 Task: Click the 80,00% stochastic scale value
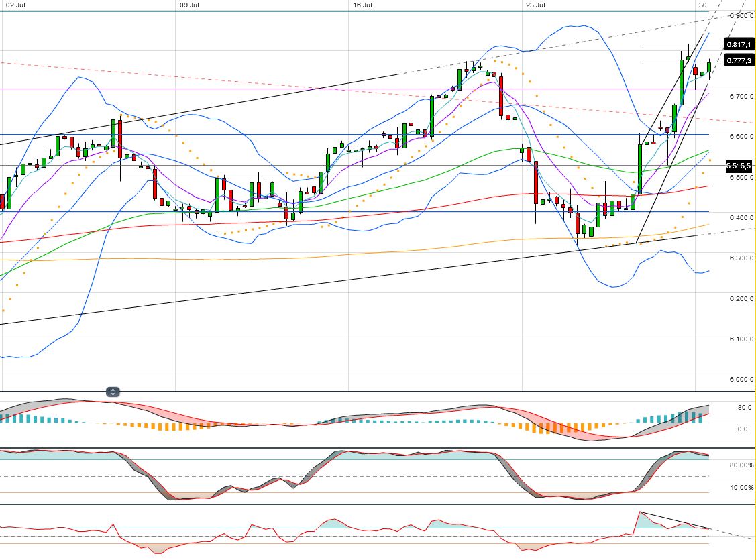click(741, 465)
